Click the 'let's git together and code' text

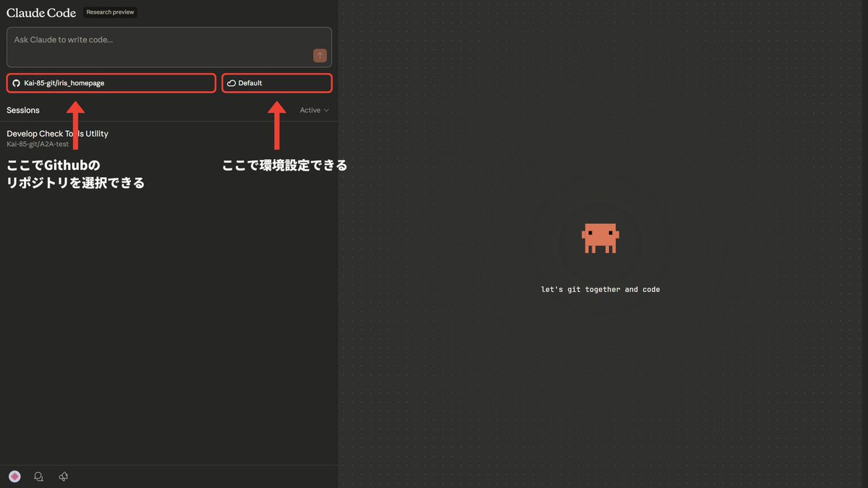coord(600,289)
